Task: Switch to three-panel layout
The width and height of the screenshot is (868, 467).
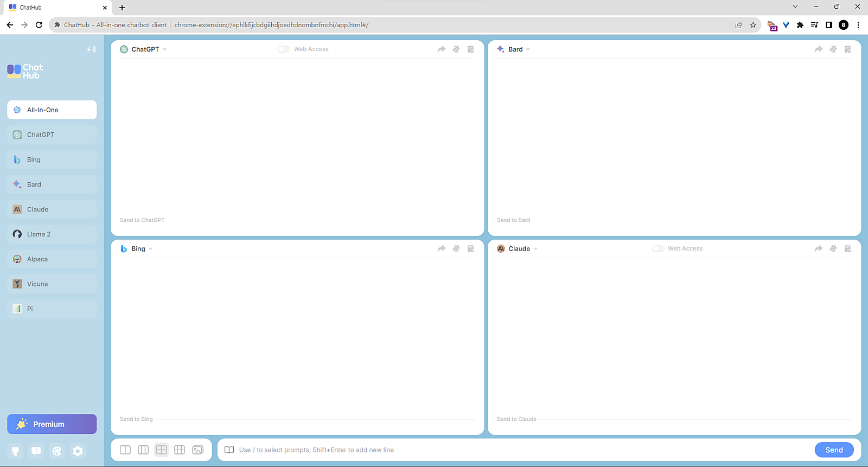Action: click(143, 450)
